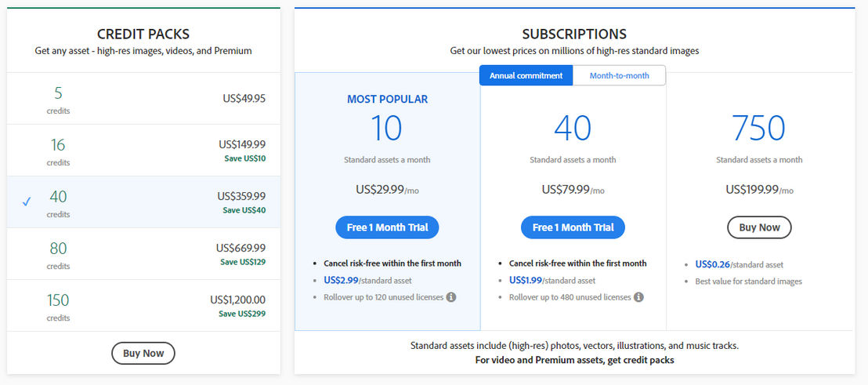
Task: Start Free 1 Month Trial for 40 assets
Action: point(573,227)
